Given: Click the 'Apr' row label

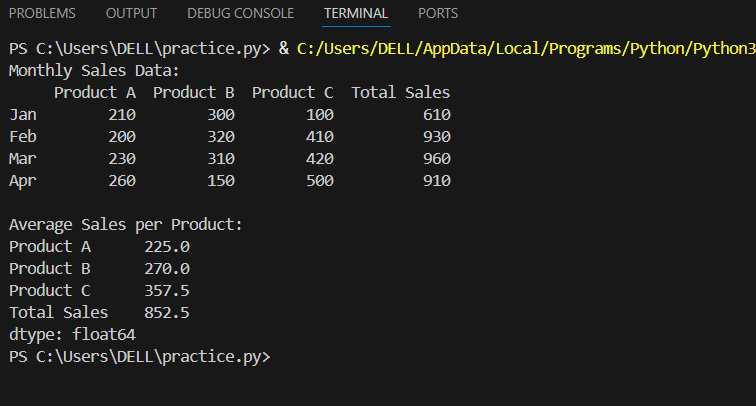Looking at the screenshot, I should coord(23,181).
